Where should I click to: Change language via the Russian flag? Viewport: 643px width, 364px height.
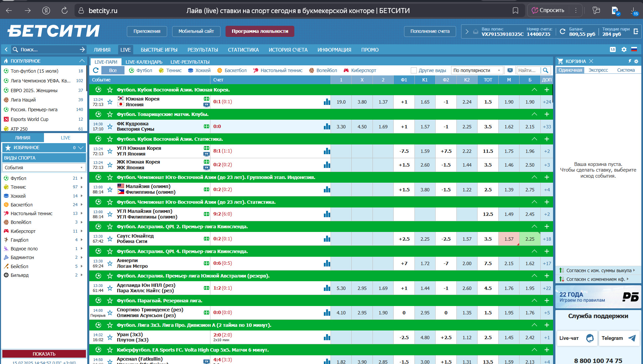point(634,50)
